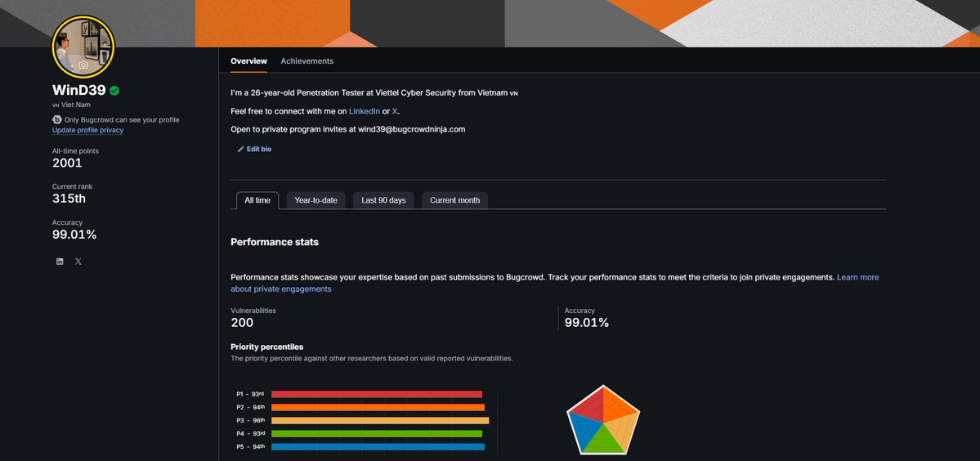Open Learn more about private engagements link
The height and width of the screenshot is (461, 980).
pos(554,283)
